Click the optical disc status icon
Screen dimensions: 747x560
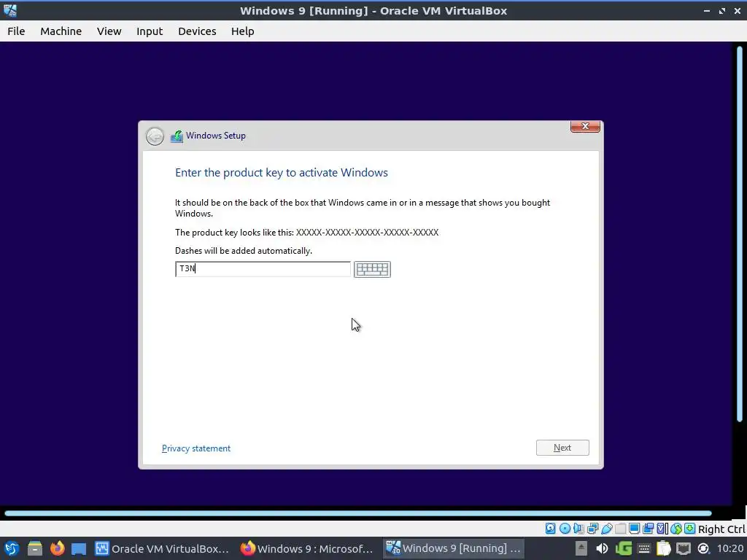[565, 528]
